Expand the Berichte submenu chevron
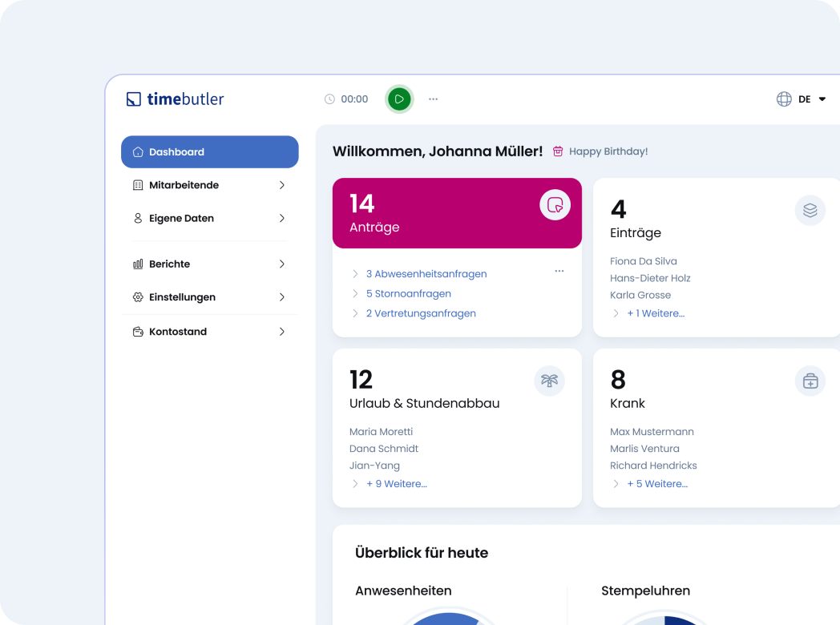Viewport: 840px width, 625px height. 281,264
